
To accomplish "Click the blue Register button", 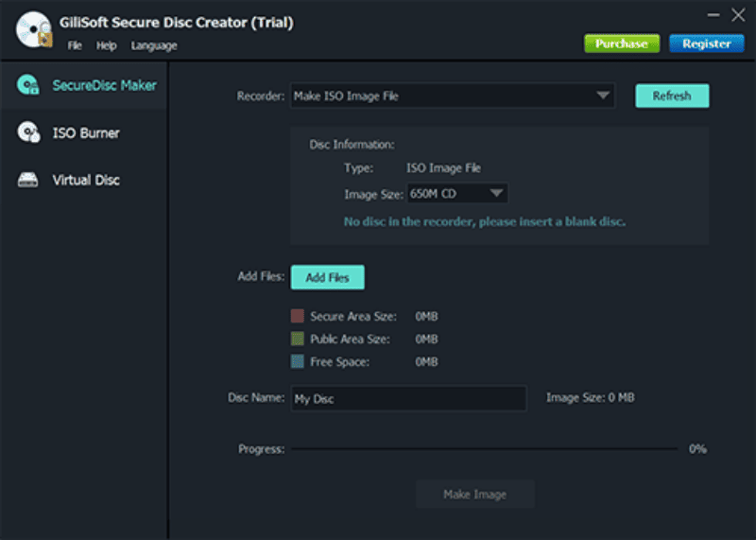I will (x=706, y=44).
